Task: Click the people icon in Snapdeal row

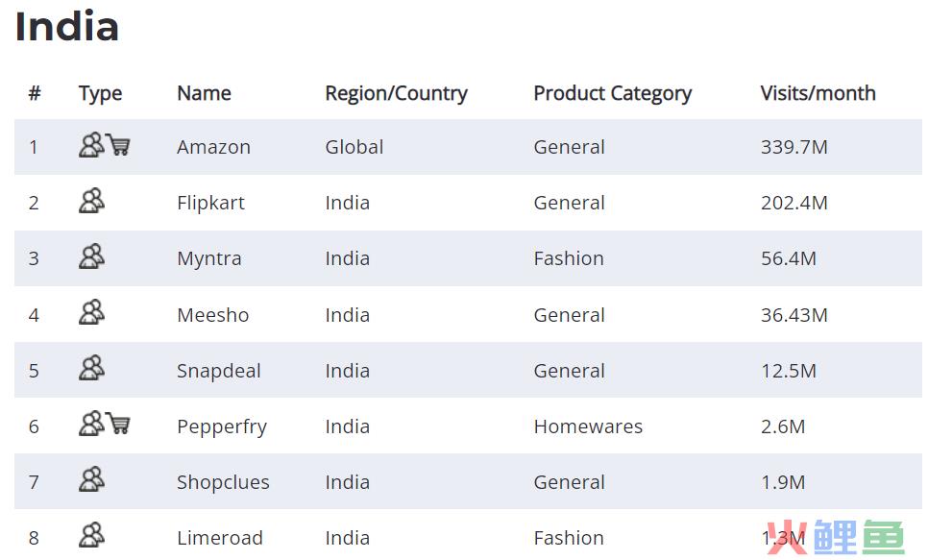Action: click(x=91, y=368)
